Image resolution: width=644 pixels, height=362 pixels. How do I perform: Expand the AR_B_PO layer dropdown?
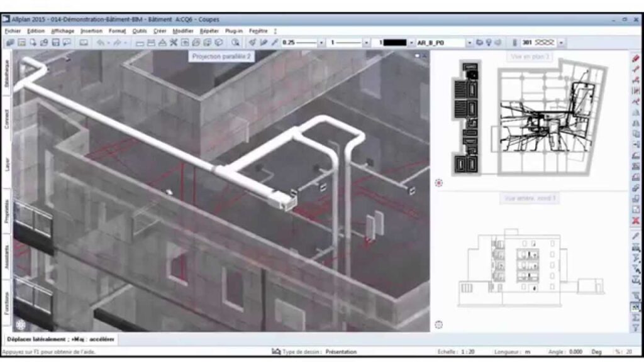469,43
